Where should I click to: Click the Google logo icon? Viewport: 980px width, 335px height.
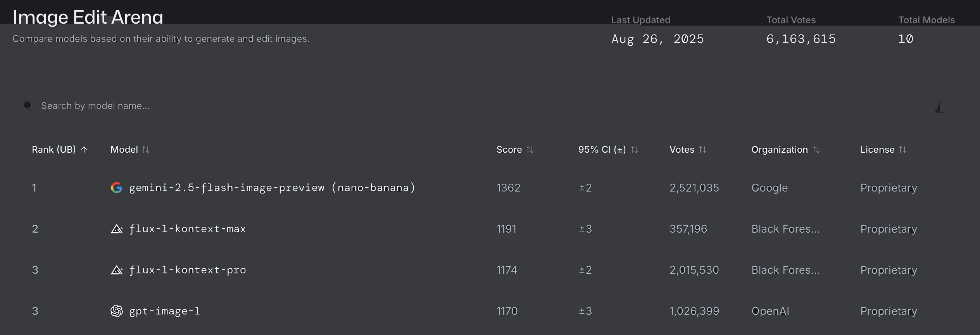116,188
